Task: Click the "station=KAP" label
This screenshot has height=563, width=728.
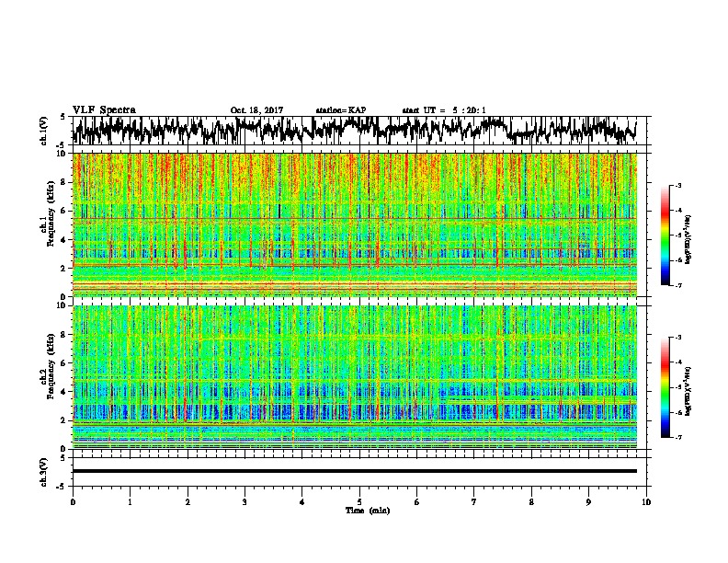Action: point(341,110)
